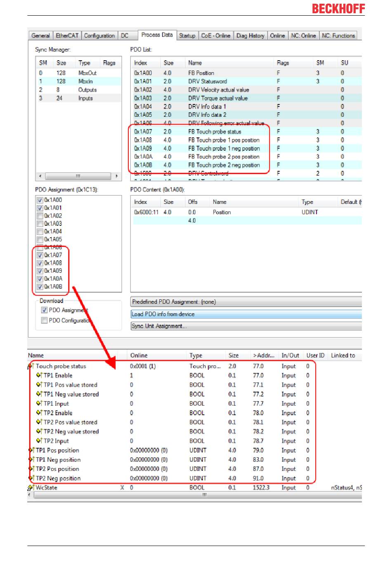
Task: Open the Startup tab
Action: tap(187, 35)
